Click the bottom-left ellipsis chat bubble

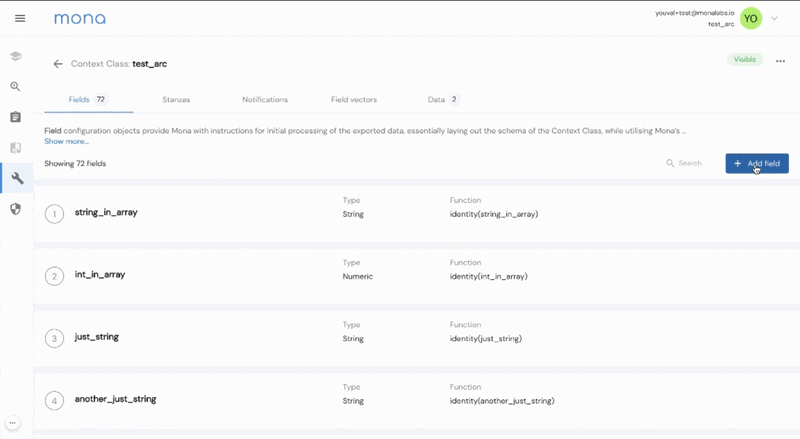[12, 423]
